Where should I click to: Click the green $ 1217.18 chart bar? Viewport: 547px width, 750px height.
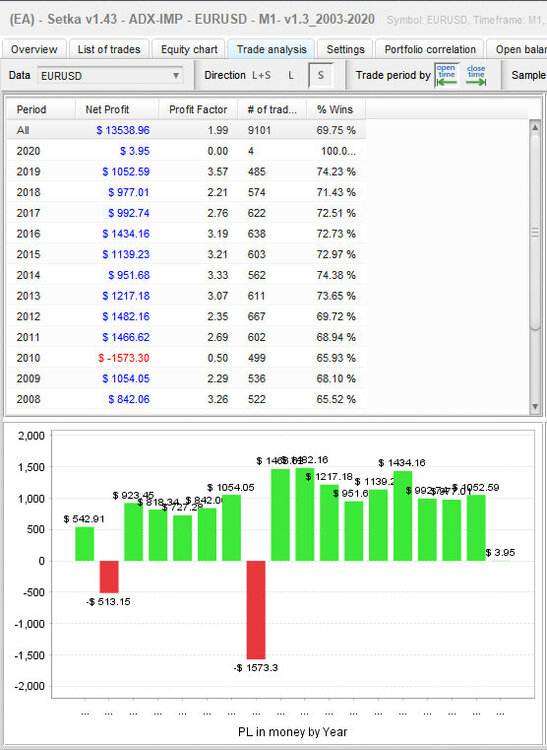(329, 523)
